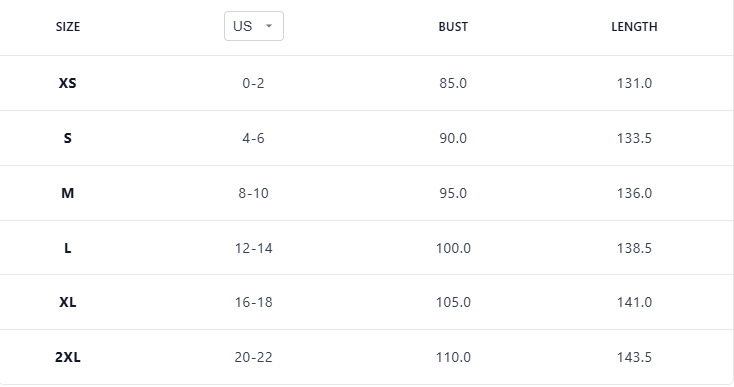Click the 100.0 bust measurement
Screen dimensions: 734x387
point(453,248)
